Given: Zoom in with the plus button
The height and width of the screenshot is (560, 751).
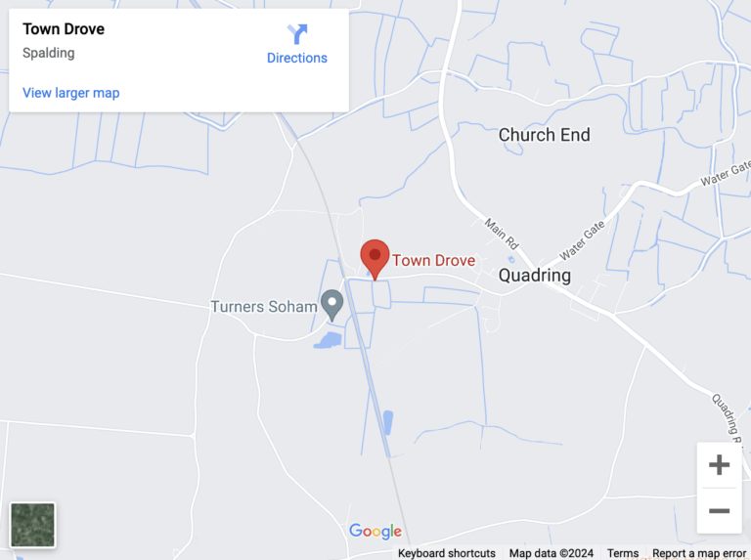Looking at the screenshot, I should coord(719,465).
